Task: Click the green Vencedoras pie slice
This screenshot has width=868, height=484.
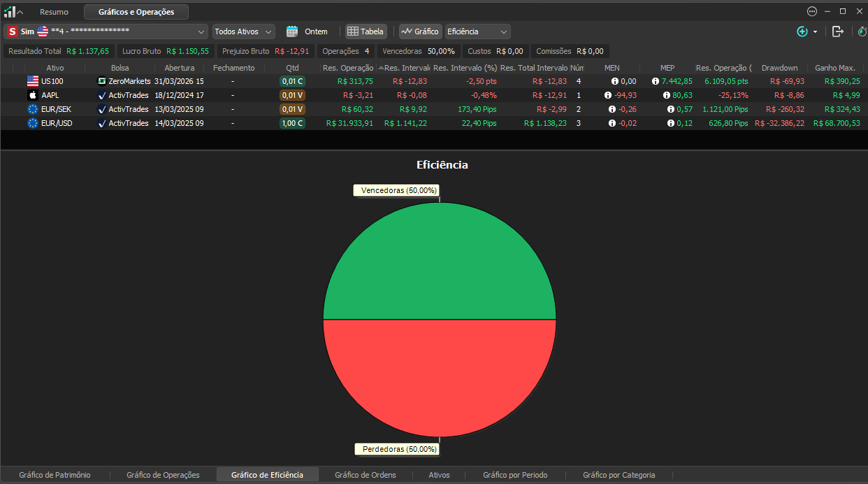Action: point(440,262)
